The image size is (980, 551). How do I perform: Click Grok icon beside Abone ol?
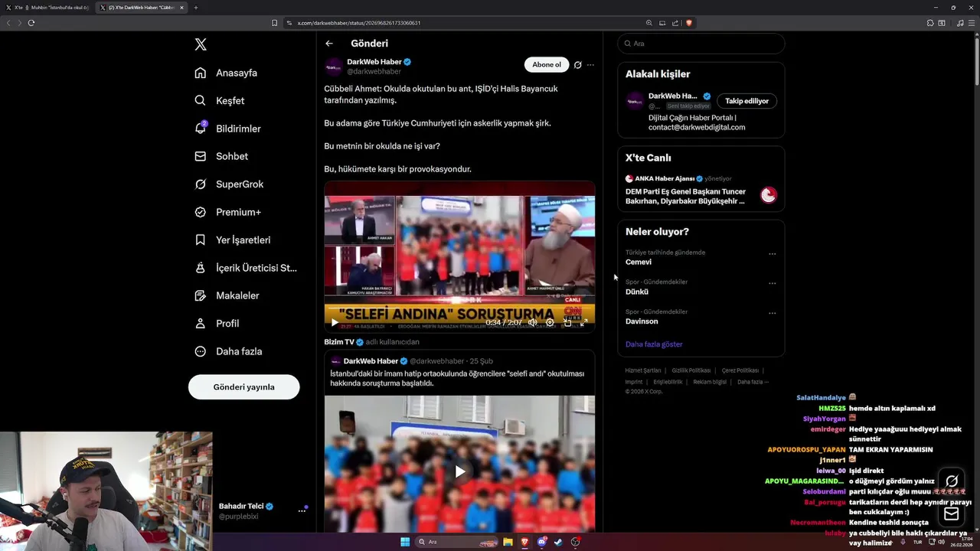[x=578, y=65]
